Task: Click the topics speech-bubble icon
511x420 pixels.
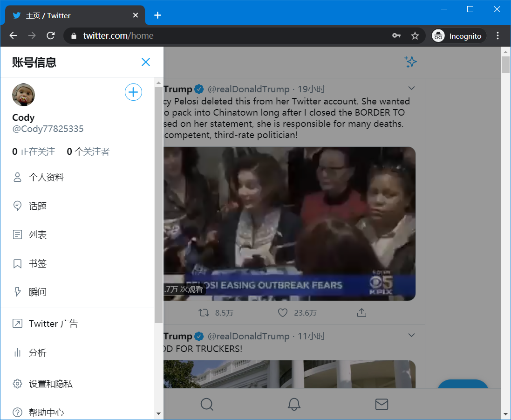Action: [x=17, y=206]
